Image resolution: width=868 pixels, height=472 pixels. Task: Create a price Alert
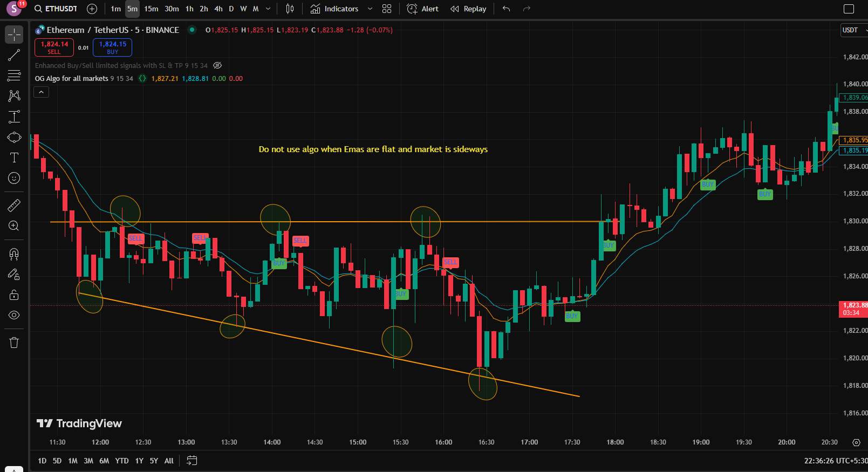[x=422, y=9]
